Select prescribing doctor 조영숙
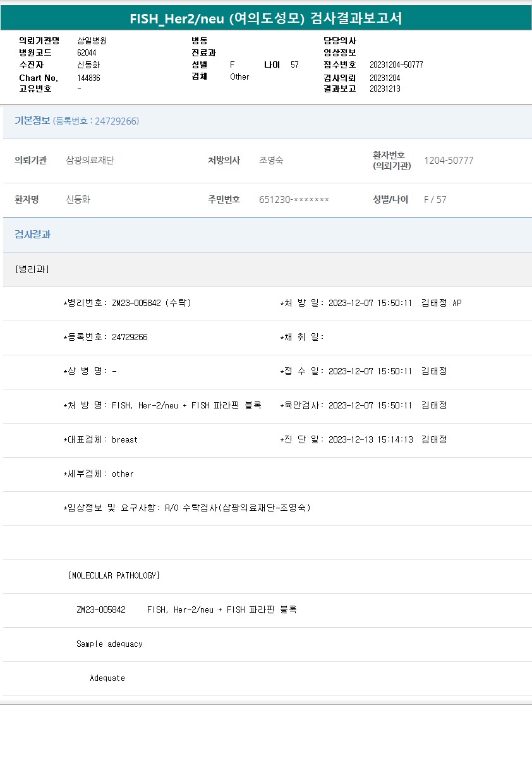Viewport: 532px width, 784px height. click(x=271, y=161)
